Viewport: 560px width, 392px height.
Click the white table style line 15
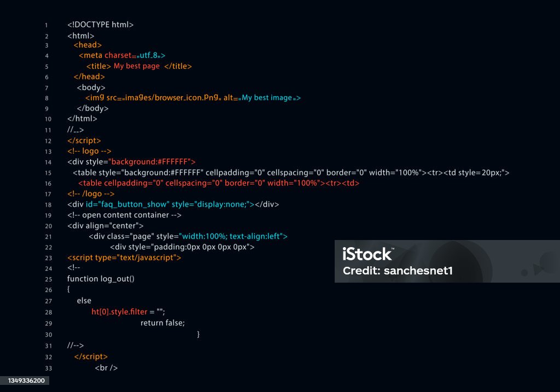click(x=291, y=173)
